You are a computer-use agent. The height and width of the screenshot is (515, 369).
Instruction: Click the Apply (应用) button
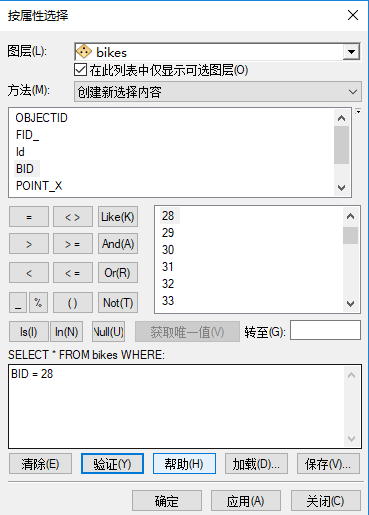[x=246, y=501]
